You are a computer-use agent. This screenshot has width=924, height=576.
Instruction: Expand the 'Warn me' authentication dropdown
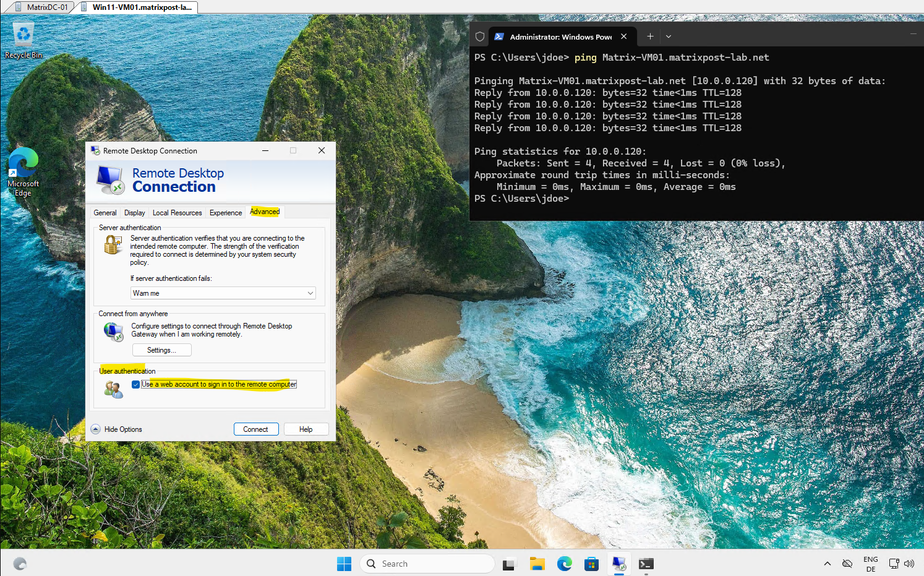[x=223, y=293]
